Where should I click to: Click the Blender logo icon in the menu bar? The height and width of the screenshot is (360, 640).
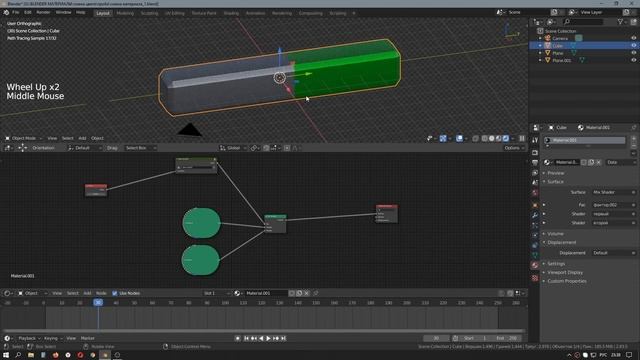6,13
